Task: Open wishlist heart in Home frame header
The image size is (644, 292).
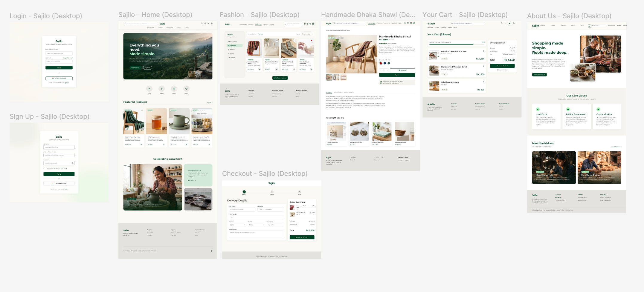Action: coord(205,23)
